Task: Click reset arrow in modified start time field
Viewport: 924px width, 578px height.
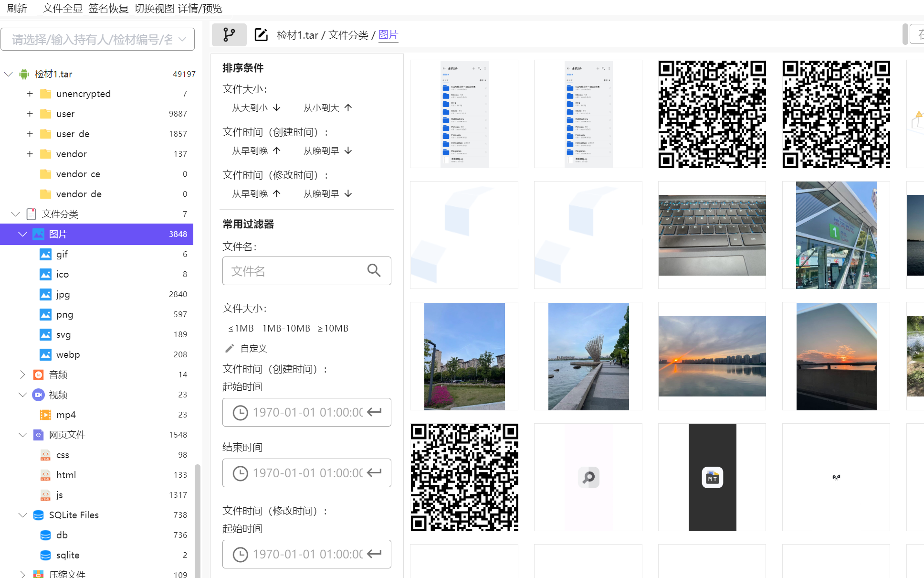Action: (375, 554)
